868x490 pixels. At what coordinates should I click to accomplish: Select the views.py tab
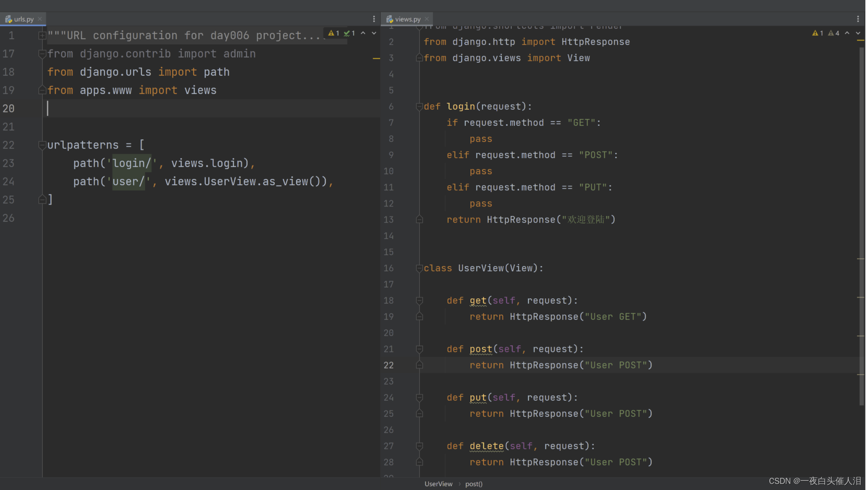(x=408, y=19)
